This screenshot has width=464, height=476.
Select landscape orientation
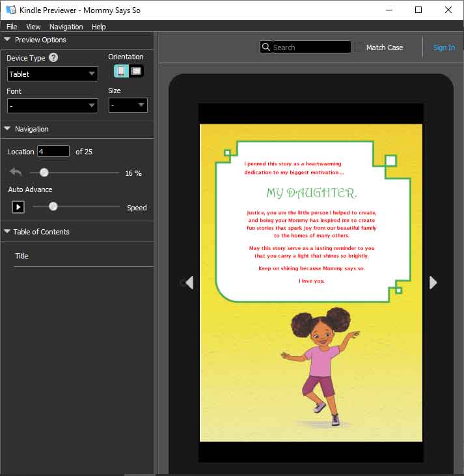tap(136, 71)
